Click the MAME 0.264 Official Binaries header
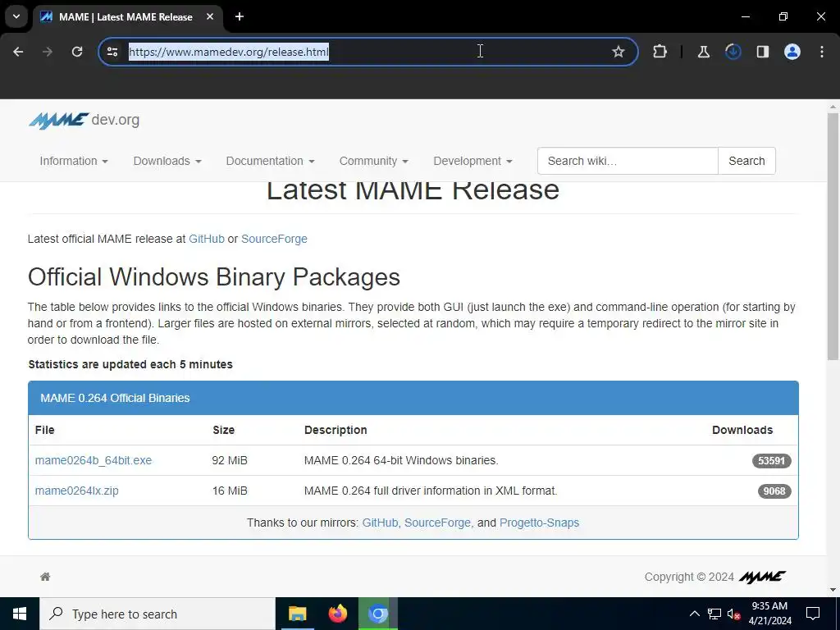840x630 pixels. 413,398
